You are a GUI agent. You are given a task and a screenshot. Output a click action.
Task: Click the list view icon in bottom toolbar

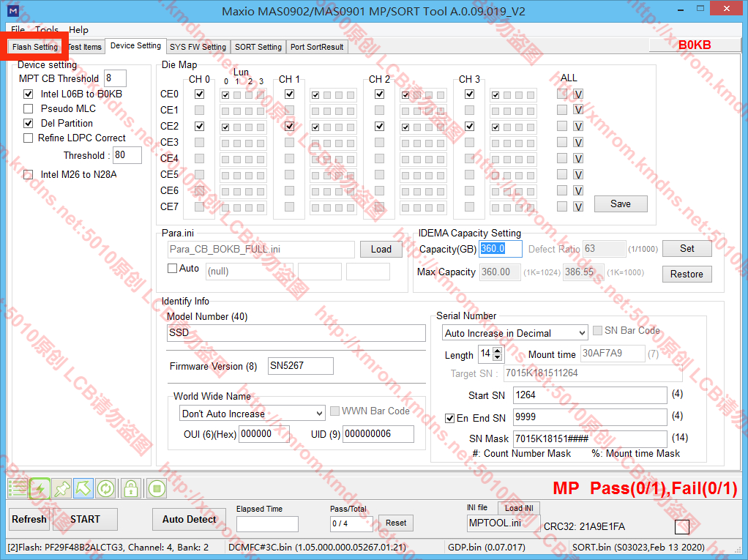[x=18, y=488]
